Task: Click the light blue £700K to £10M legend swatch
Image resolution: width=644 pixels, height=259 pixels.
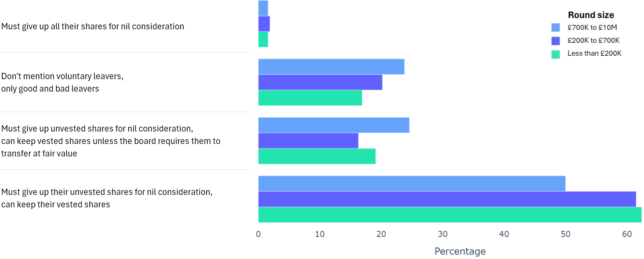Action: pyautogui.click(x=555, y=27)
